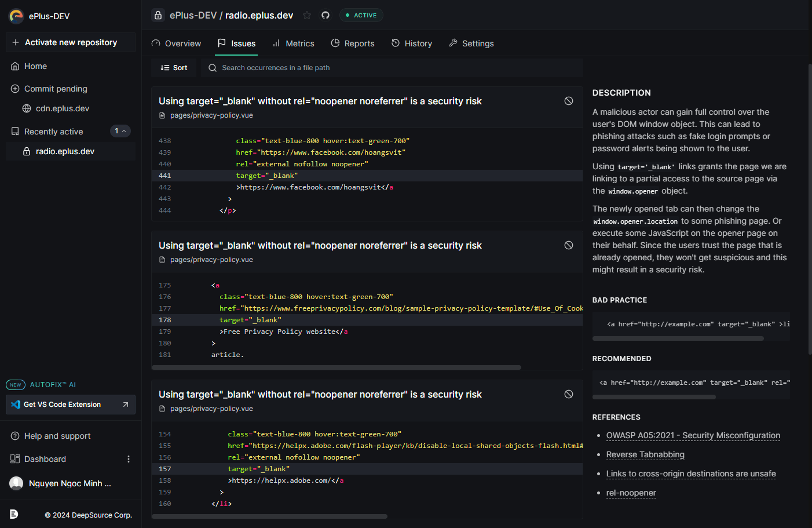
Task: Open GitHub icon next to repository name
Action: click(x=325, y=15)
